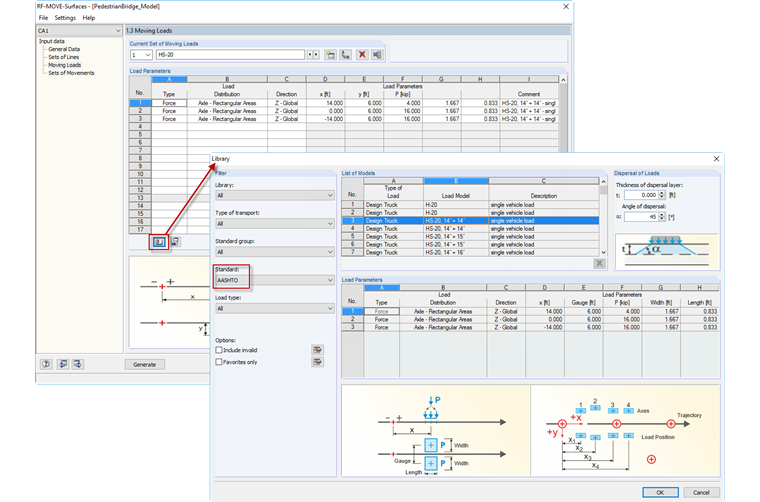This screenshot has width=760, height=502.
Task: Click the copy load set icon
Action: [346, 55]
